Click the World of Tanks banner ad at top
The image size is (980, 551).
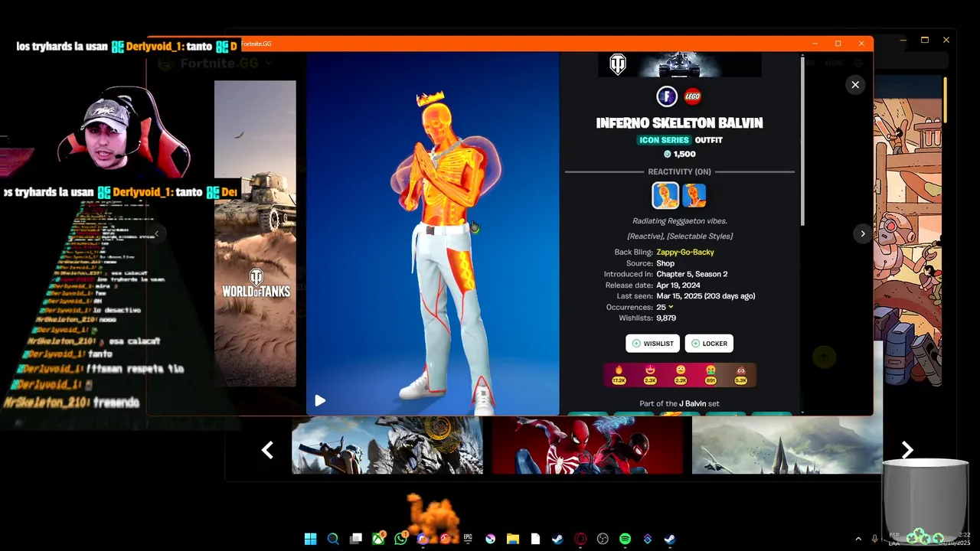[x=680, y=65]
